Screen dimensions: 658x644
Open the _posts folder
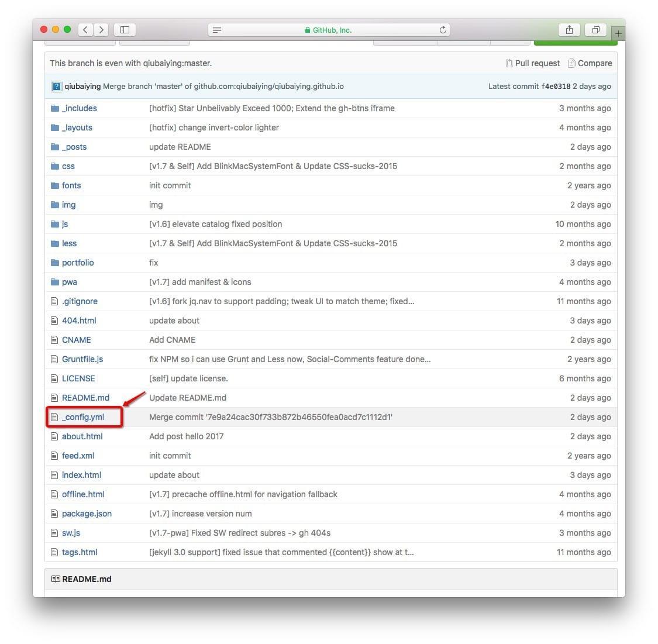click(74, 147)
